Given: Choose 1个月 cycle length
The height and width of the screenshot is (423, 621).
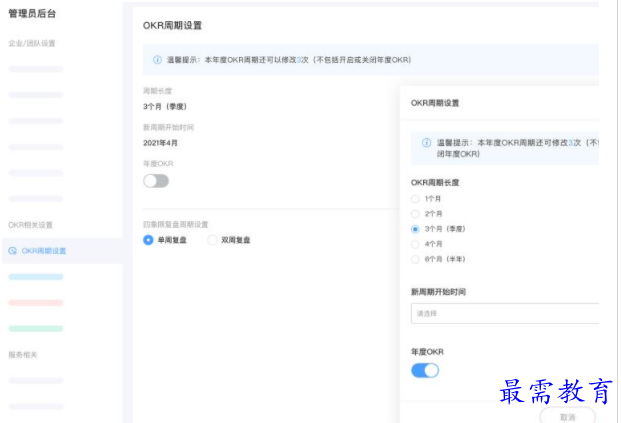Looking at the screenshot, I should click(x=415, y=199).
